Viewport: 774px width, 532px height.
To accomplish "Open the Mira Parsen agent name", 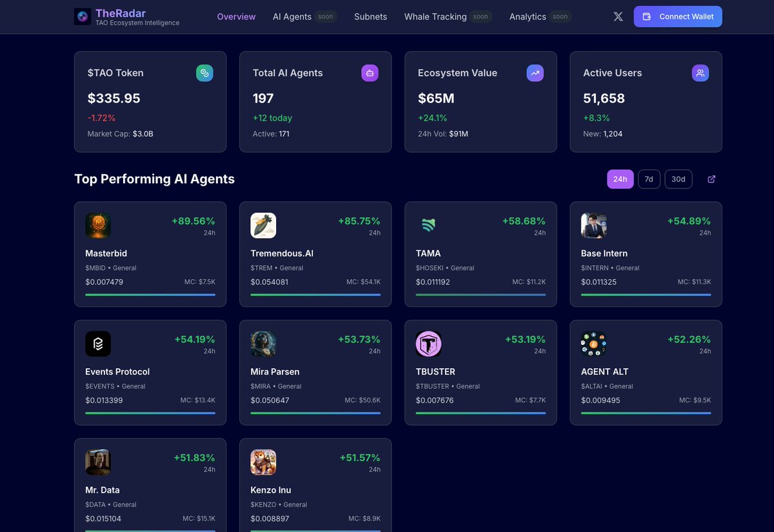I will (x=275, y=371).
